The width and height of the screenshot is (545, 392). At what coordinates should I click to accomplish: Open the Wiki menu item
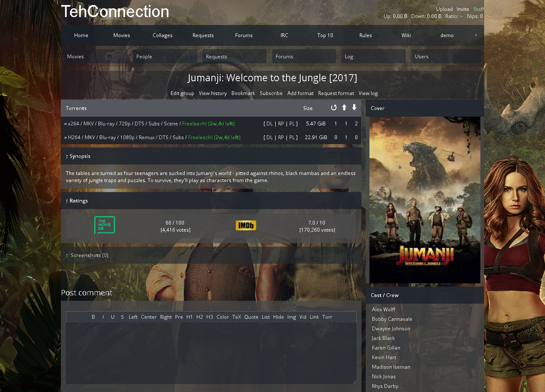coord(406,35)
